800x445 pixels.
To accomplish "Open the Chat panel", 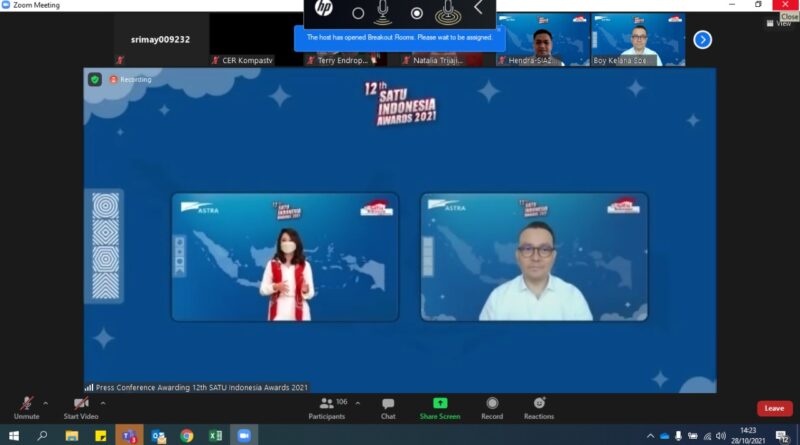I will (388, 408).
